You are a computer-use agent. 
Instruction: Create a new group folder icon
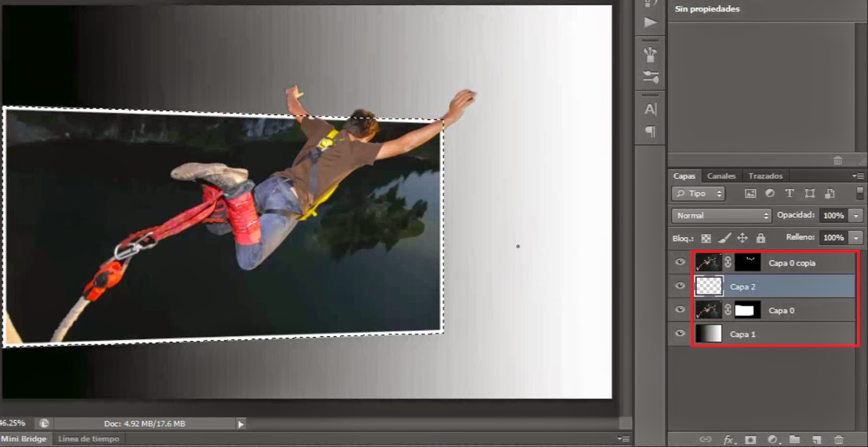click(794, 439)
